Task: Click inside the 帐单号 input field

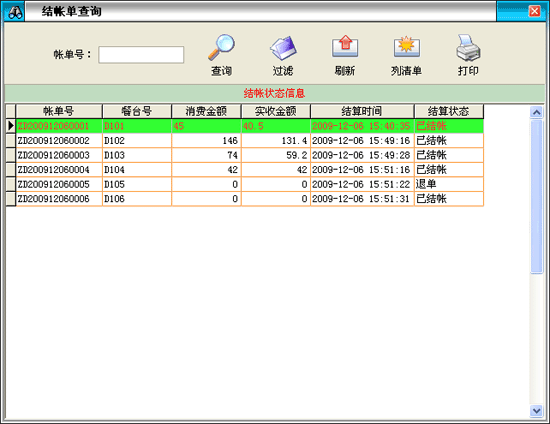Action: tap(141, 55)
